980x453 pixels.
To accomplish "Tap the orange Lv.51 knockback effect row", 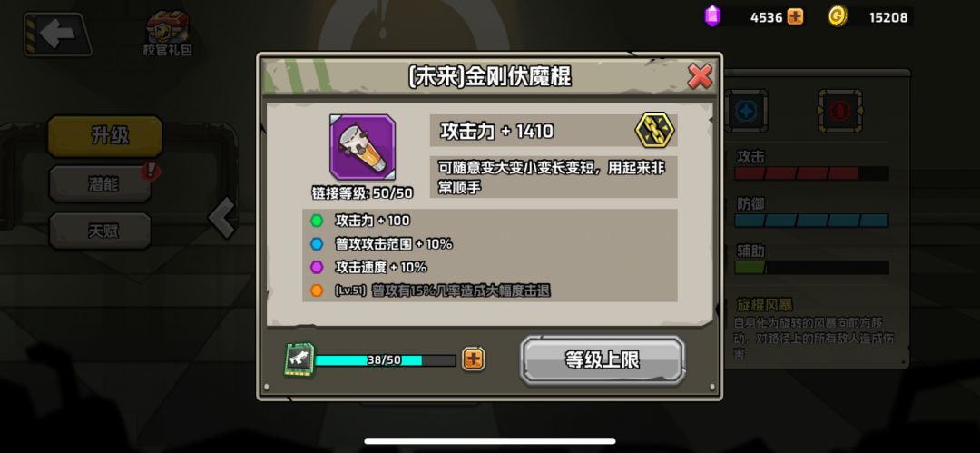I will click(490, 291).
